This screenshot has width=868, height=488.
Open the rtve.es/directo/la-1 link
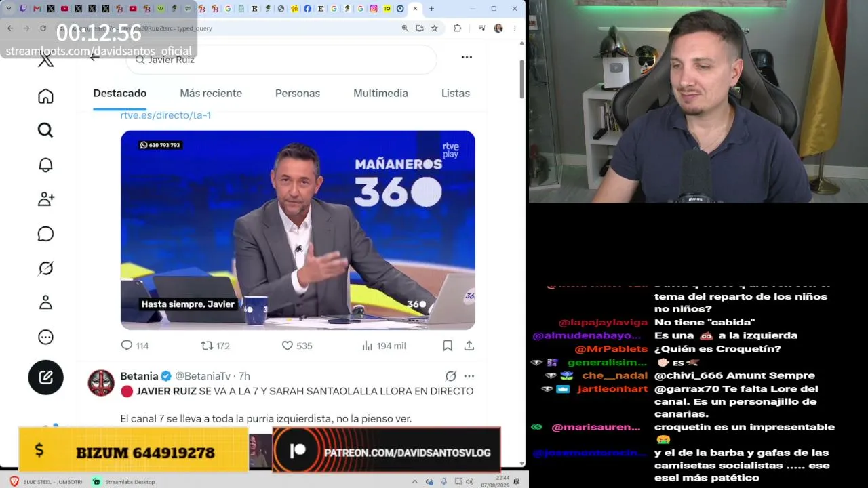pos(165,115)
